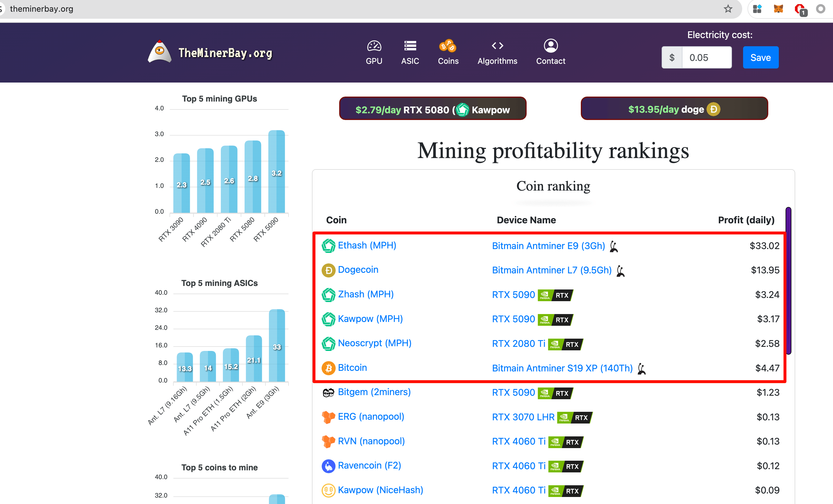Image resolution: width=833 pixels, height=504 pixels.
Task: Click the ERG (nanopool) coin icon
Action: [x=328, y=417]
